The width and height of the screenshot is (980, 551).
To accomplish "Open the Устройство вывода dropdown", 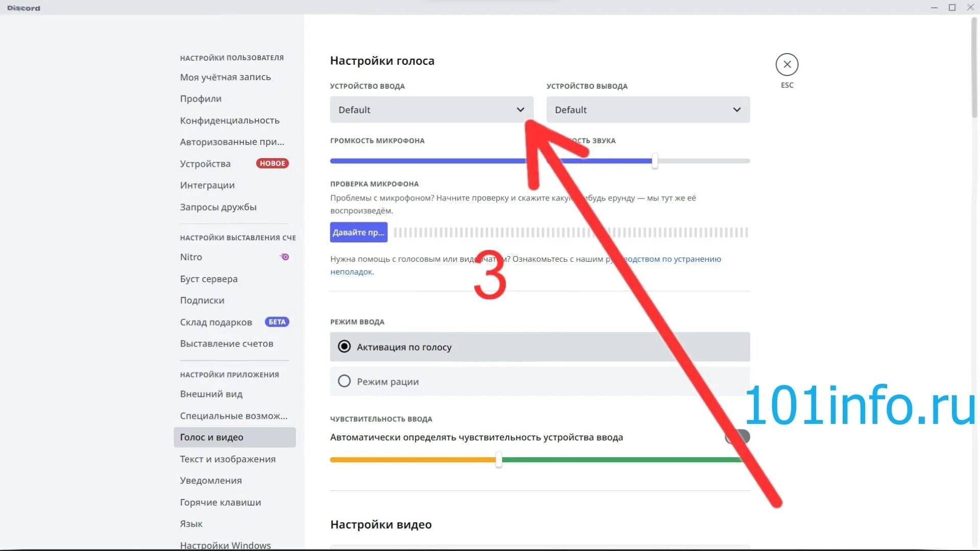I will [x=648, y=110].
